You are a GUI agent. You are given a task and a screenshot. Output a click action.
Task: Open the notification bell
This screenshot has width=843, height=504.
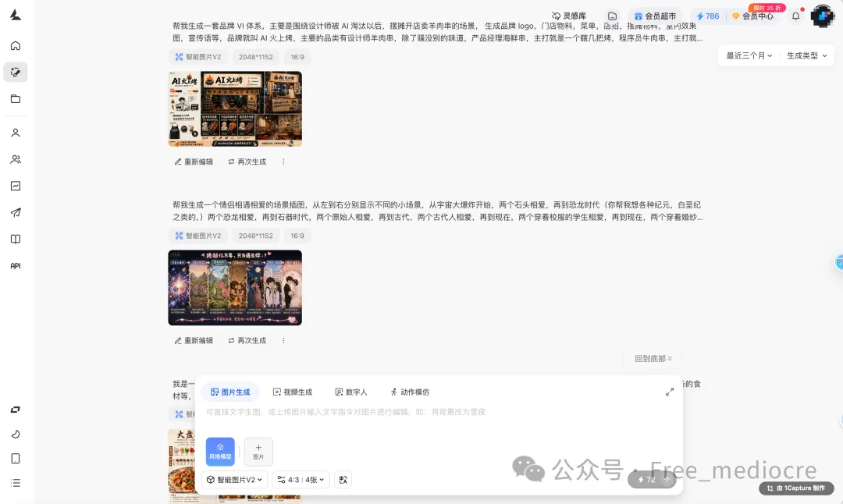795,16
